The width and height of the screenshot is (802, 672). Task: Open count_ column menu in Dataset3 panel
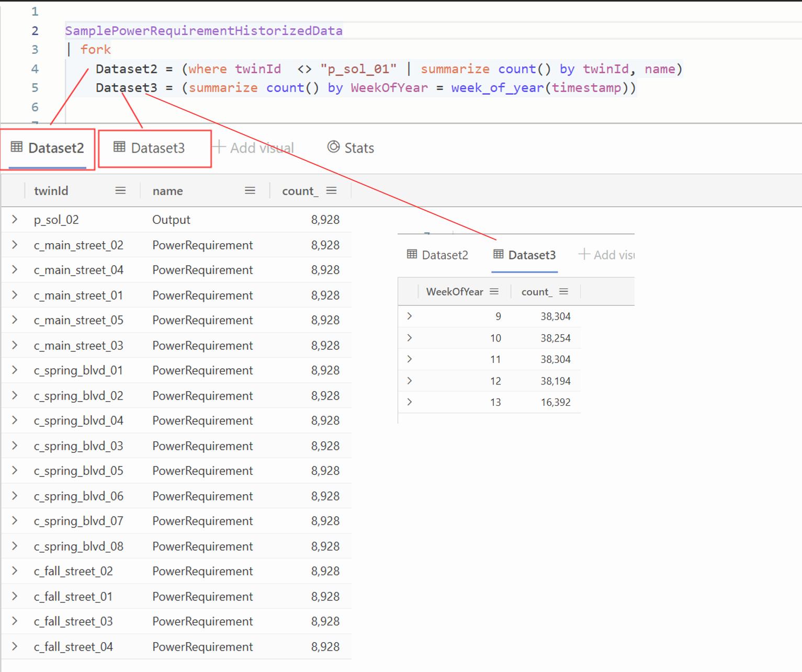click(x=564, y=291)
